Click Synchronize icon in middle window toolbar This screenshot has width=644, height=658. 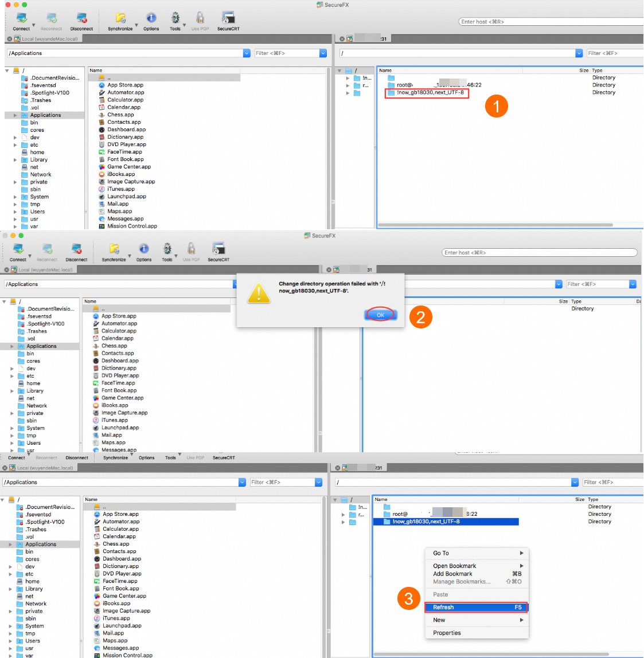(x=114, y=249)
